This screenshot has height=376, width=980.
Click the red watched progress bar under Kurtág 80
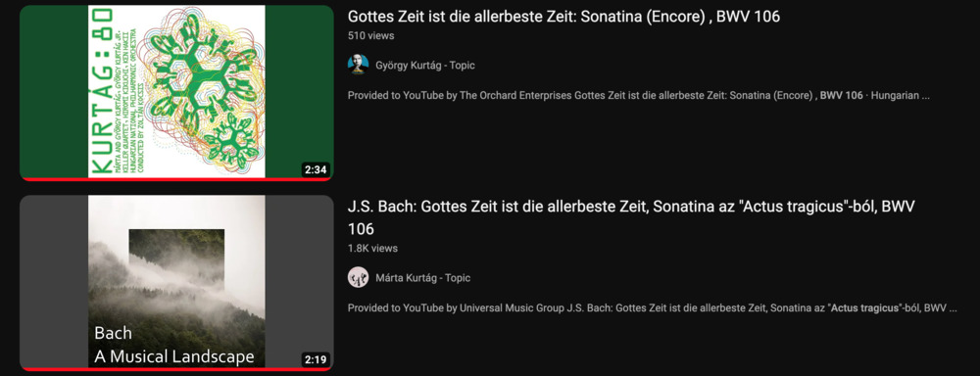176,179
